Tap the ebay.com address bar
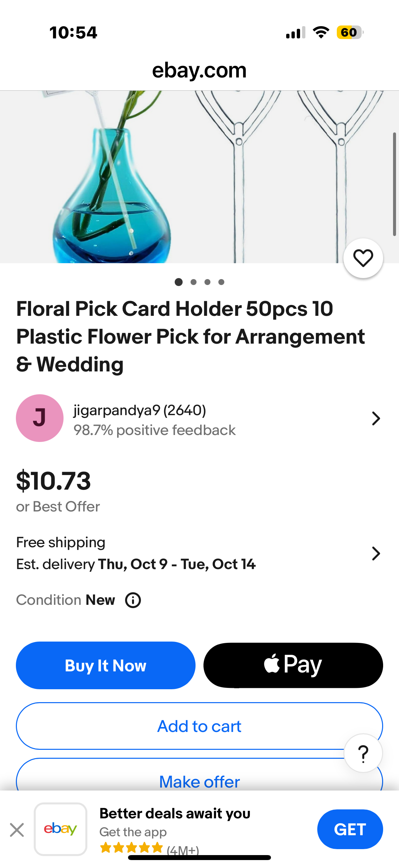399x868 pixels. coord(199,71)
